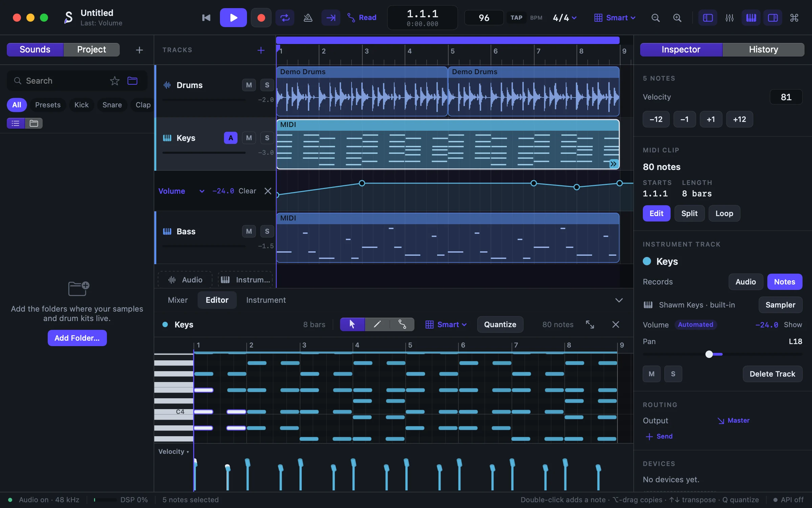Switch the sounds browser to folder view
The width and height of the screenshot is (812, 508).
click(x=34, y=123)
